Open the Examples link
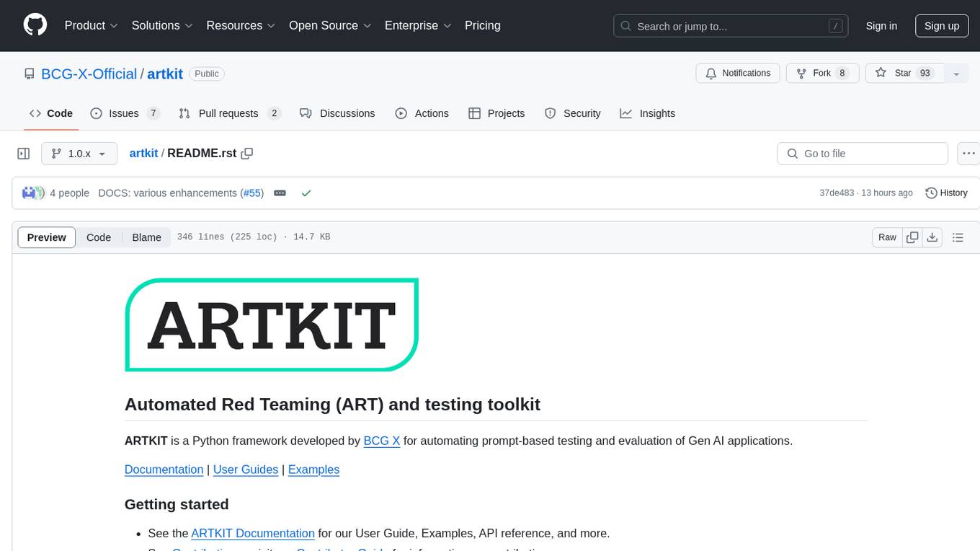Viewport: 980px width, 551px height. pyautogui.click(x=313, y=470)
